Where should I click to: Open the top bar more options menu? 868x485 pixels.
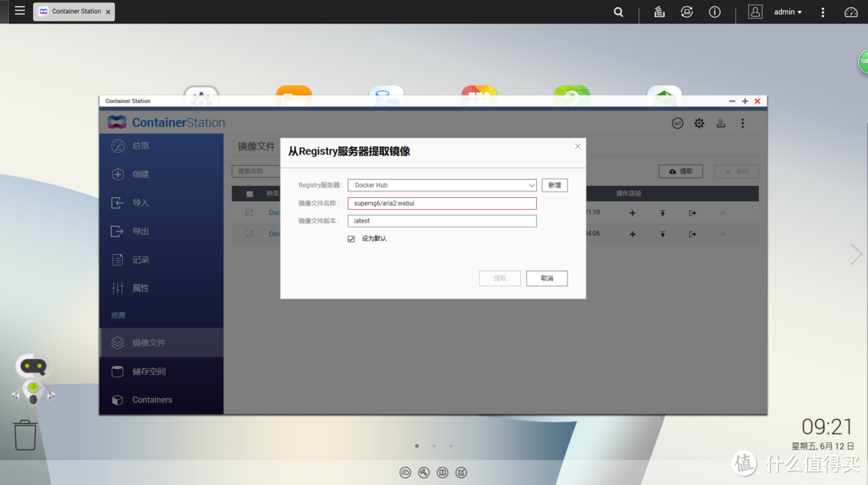tap(823, 11)
